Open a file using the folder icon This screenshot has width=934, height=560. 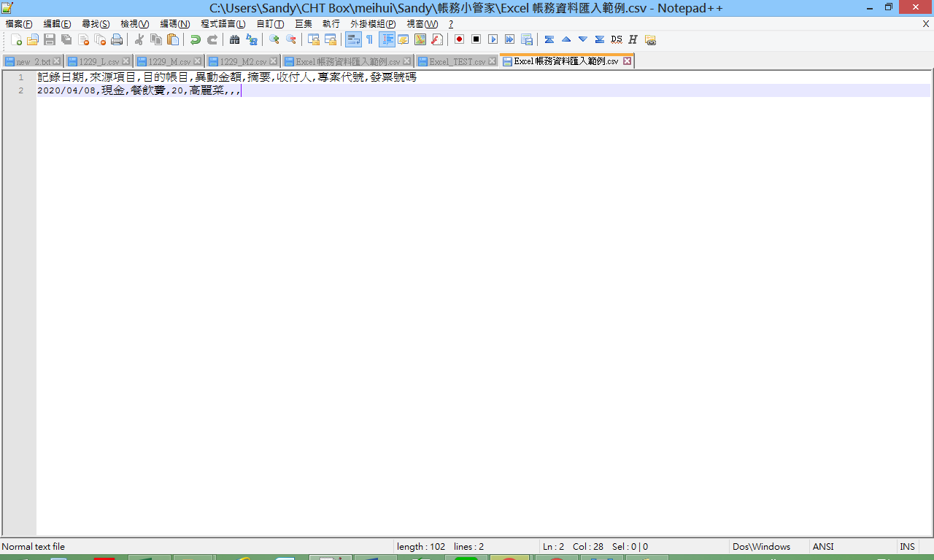click(x=33, y=39)
